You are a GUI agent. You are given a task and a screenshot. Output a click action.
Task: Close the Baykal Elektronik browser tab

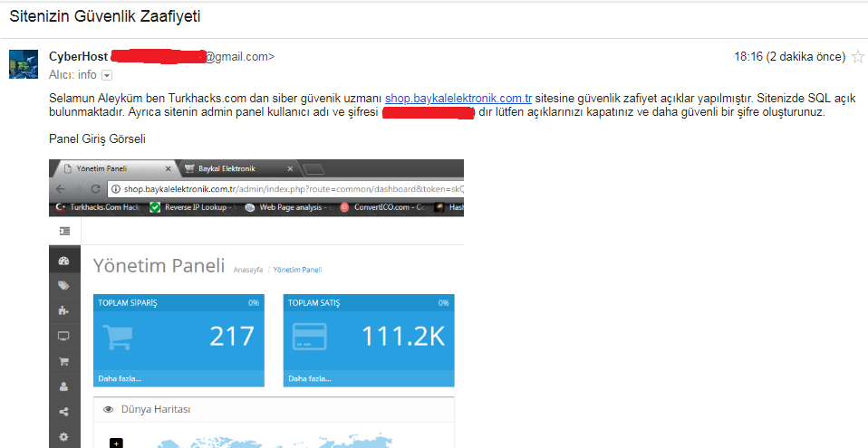point(290,168)
